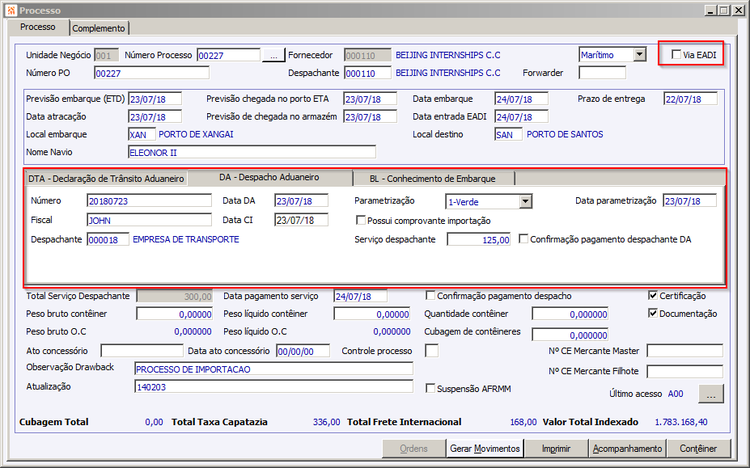The width and height of the screenshot is (750, 468).
Task: Click the Data entrada EADI field
Action: coord(521,117)
